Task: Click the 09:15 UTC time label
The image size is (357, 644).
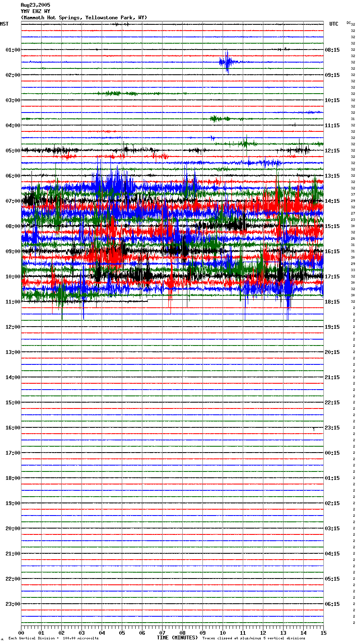Action: pyautogui.click(x=332, y=75)
